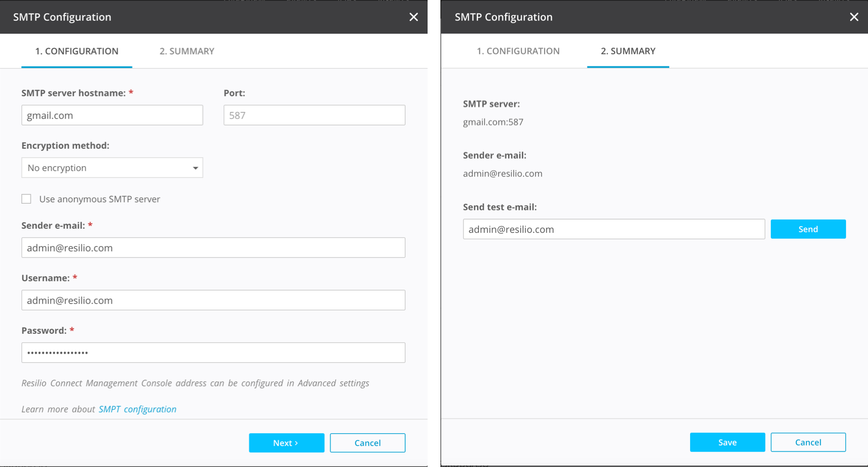Save the SMTP configuration
Screen dimensions: 868x467
tap(727, 442)
